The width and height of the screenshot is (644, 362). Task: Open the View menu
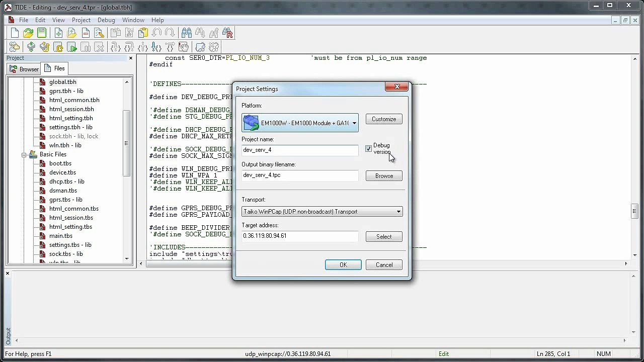(58, 20)
